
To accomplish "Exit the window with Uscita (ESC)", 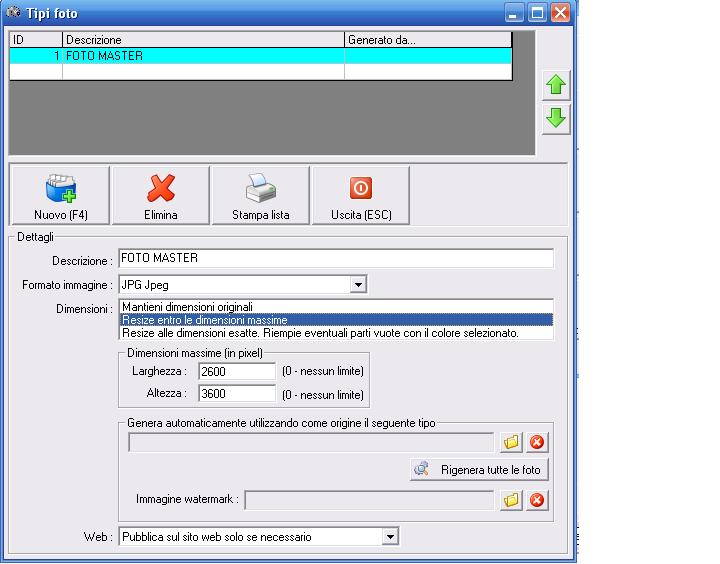I will (361, 196).
